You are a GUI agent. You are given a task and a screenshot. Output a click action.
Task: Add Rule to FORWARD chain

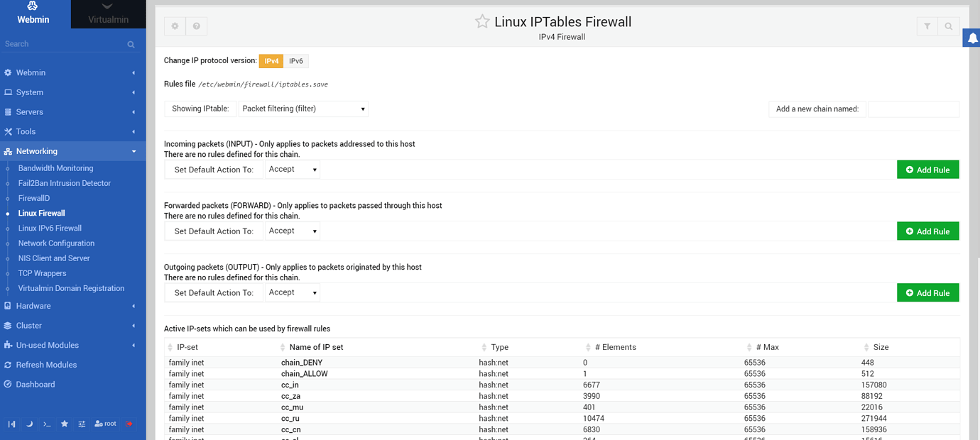[x=928, y=231]
